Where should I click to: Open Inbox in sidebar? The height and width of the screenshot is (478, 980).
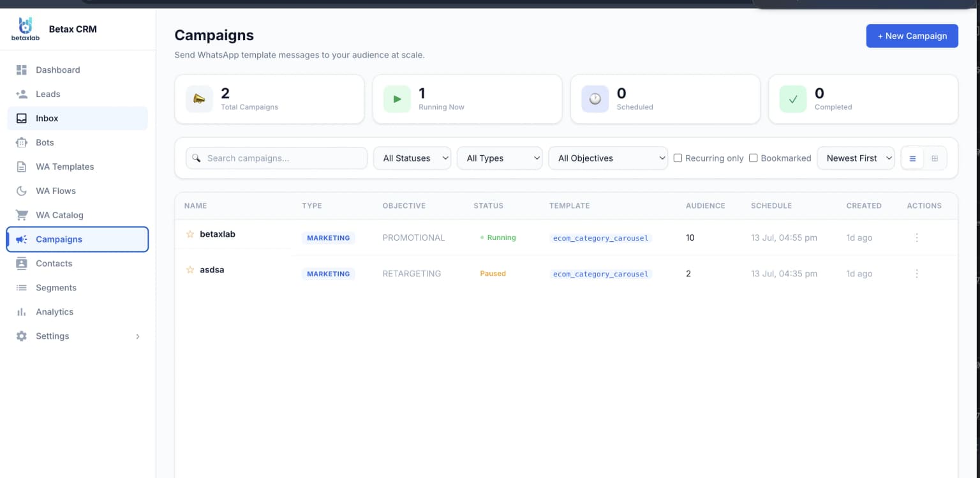pos(78,118)
